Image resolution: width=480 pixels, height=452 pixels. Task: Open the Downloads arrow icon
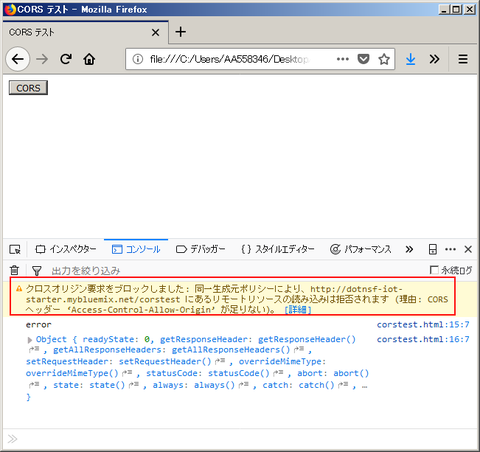click(x=410, y=59)
